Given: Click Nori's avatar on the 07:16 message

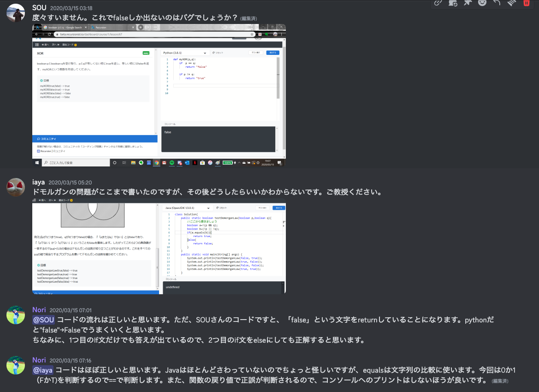Looking at the screenshot, I should pos(16,365).
